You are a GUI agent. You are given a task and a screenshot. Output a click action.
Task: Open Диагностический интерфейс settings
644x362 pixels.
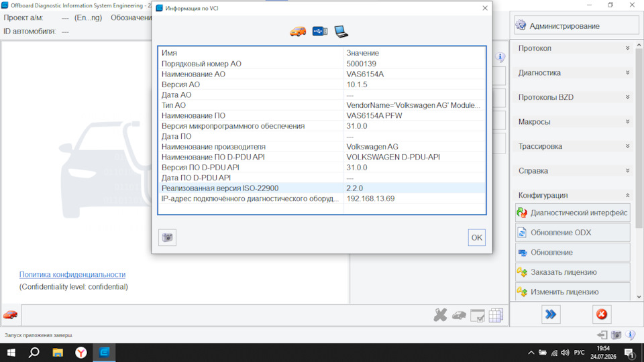click(x=572, y=213)
